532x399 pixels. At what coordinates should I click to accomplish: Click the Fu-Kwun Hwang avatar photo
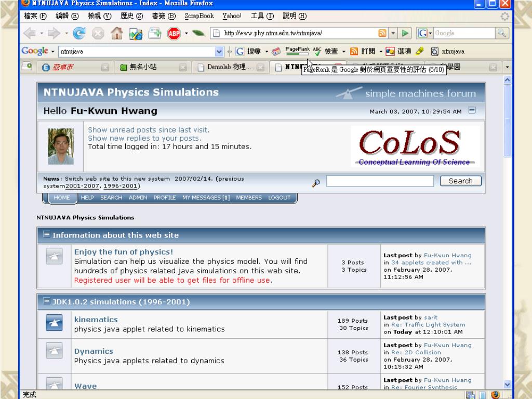61,146
